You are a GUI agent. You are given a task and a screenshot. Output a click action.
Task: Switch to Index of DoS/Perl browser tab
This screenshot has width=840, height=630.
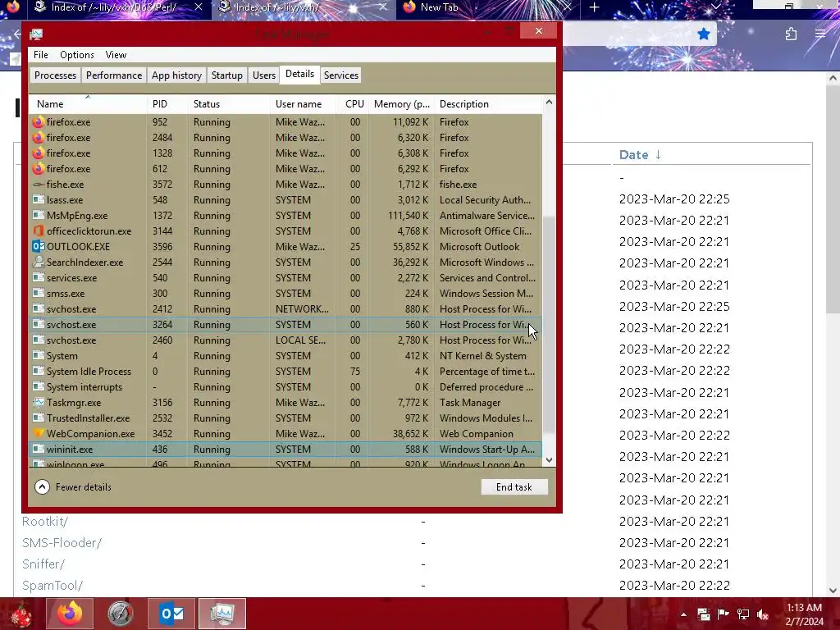118,7
